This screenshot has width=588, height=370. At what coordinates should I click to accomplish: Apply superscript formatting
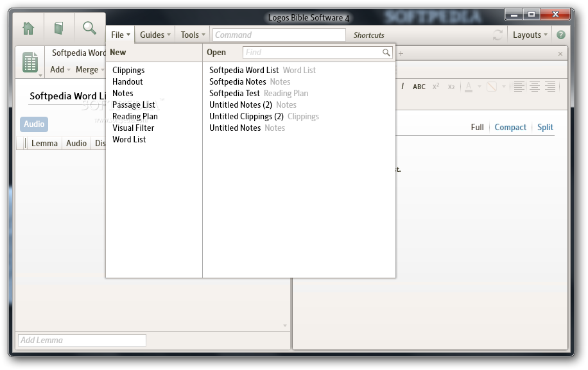pyautogui.click(x=436, y=87)
